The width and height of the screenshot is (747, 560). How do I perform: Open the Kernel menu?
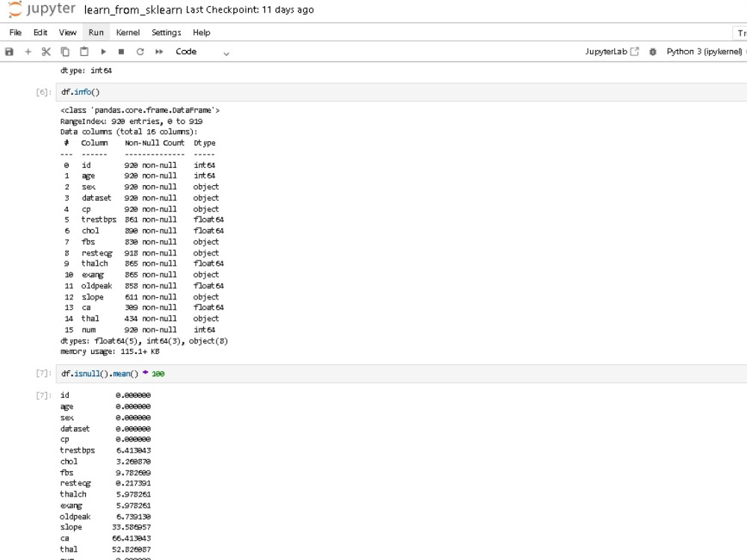pos(128,32)
